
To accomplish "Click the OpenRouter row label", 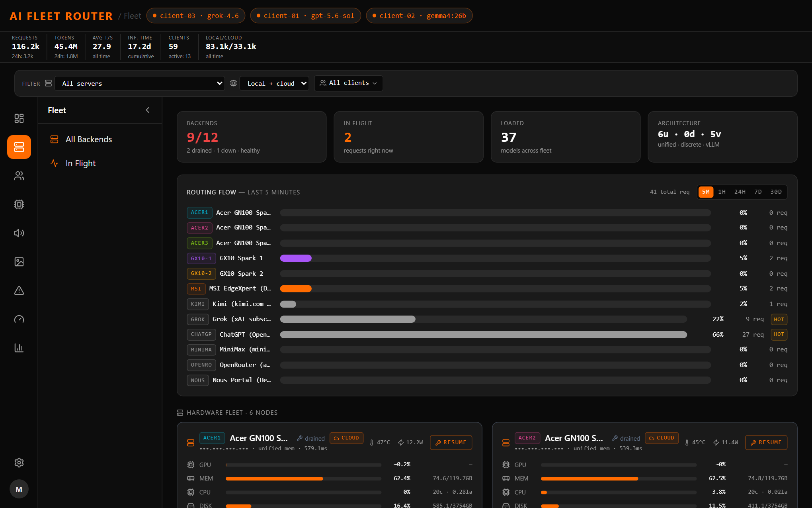I will click(245, 365).
